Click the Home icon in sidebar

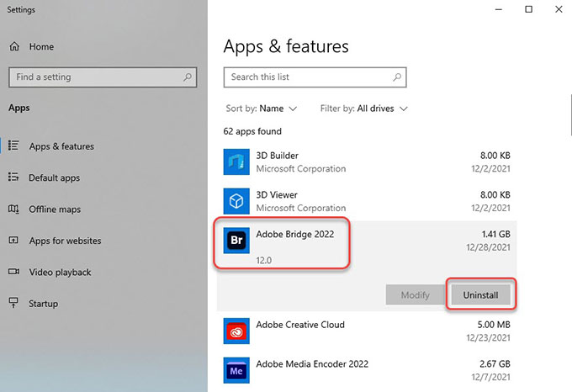(14, 46)
